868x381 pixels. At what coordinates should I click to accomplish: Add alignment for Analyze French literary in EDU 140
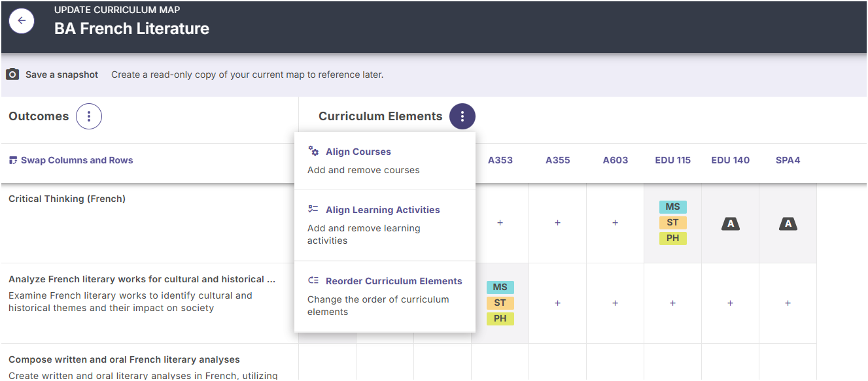pyautogui.click(x=731, y=303)
